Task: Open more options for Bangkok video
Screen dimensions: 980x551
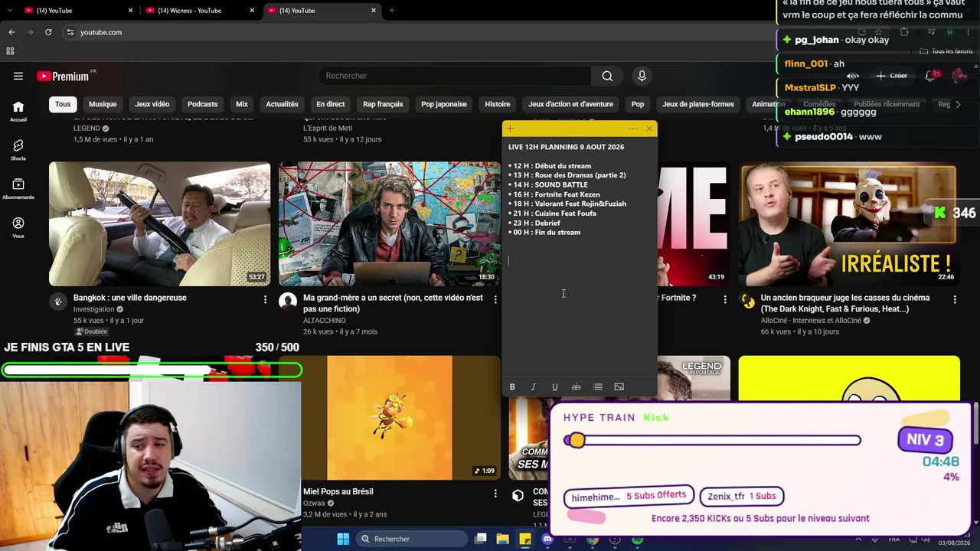Action: 266,299
